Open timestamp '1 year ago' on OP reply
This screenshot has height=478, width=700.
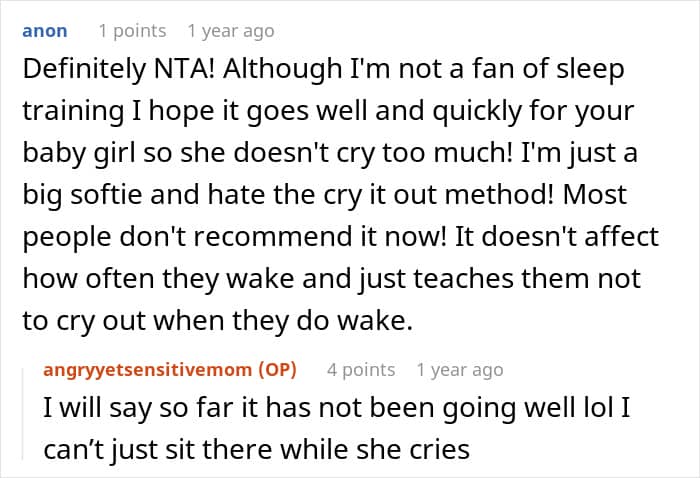click(x=460, y=370)
